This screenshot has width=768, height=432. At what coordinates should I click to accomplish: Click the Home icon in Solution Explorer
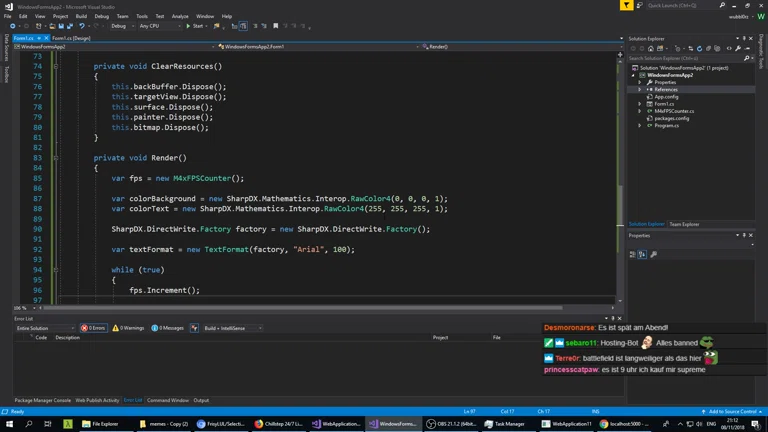click(x=650, y=48)
